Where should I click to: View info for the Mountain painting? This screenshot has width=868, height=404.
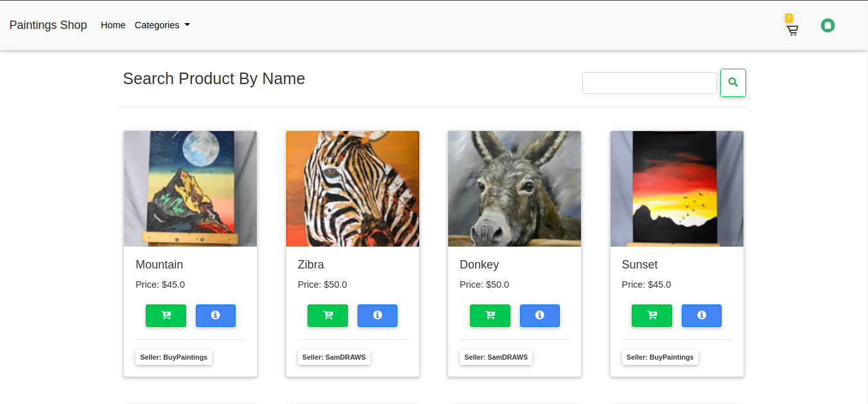click(x=216, y=315)
